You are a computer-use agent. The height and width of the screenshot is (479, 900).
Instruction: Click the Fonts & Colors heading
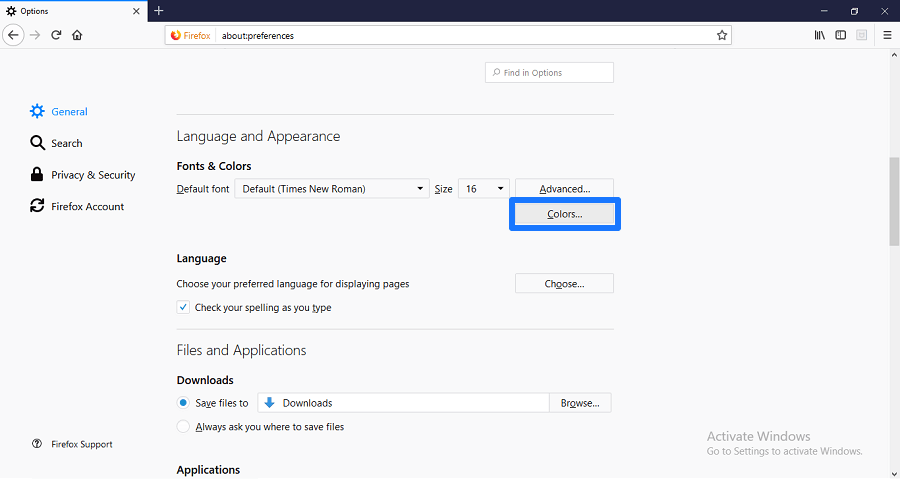tap(214, 166)
